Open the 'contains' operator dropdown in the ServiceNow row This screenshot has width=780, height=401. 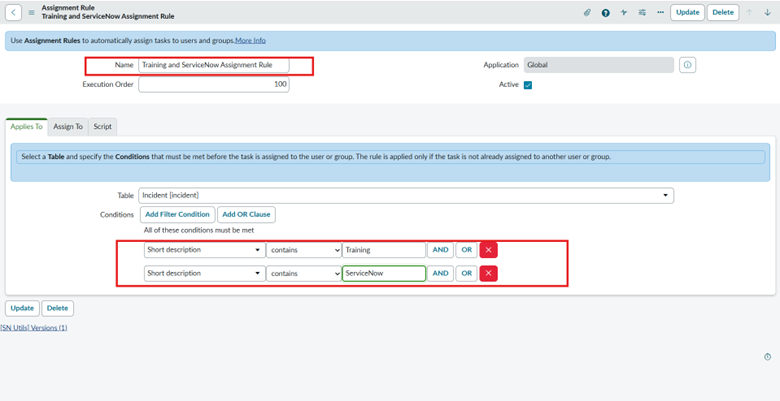[x=303, y=273]
